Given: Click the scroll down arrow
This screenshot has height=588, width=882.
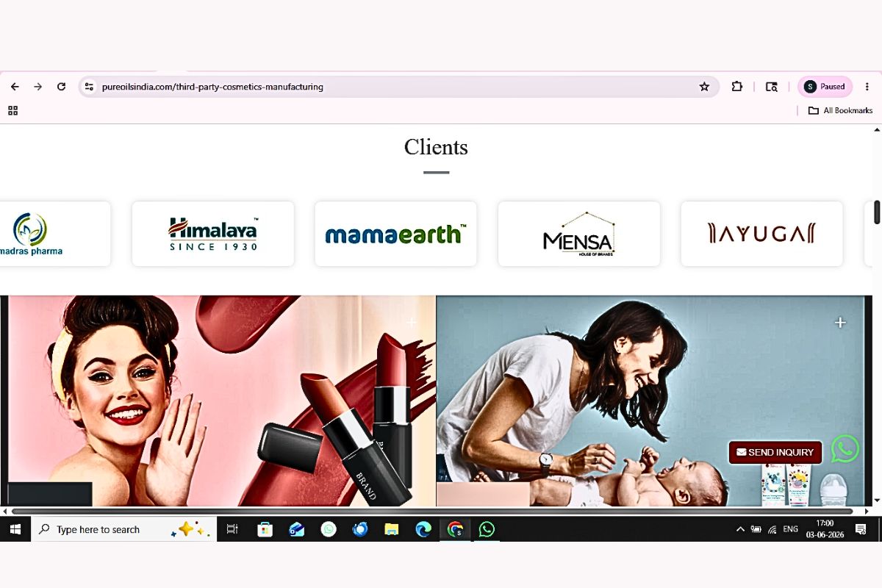Looking at the screenshot, I should click(877, 501).
